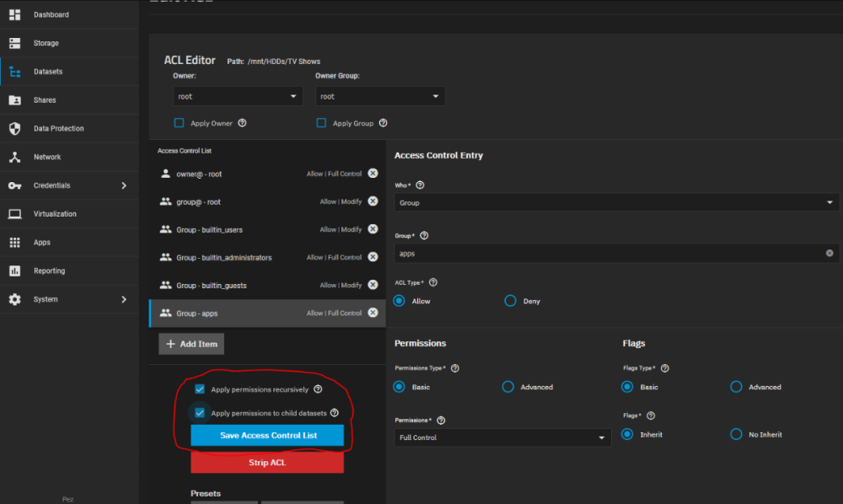Open Virtualization via laptop icon
Screen dimensions: 843x504
tap(14, 214)
